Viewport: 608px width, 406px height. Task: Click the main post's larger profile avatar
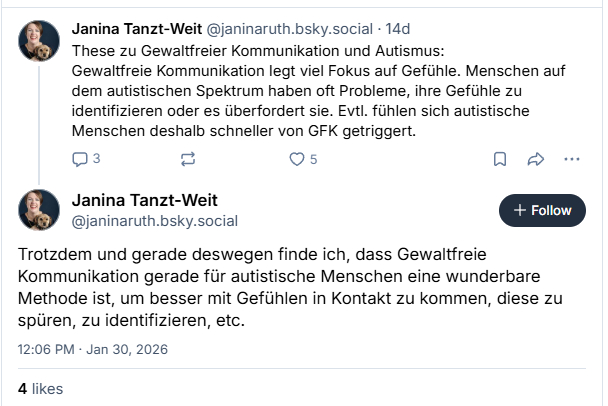[39, 210]
